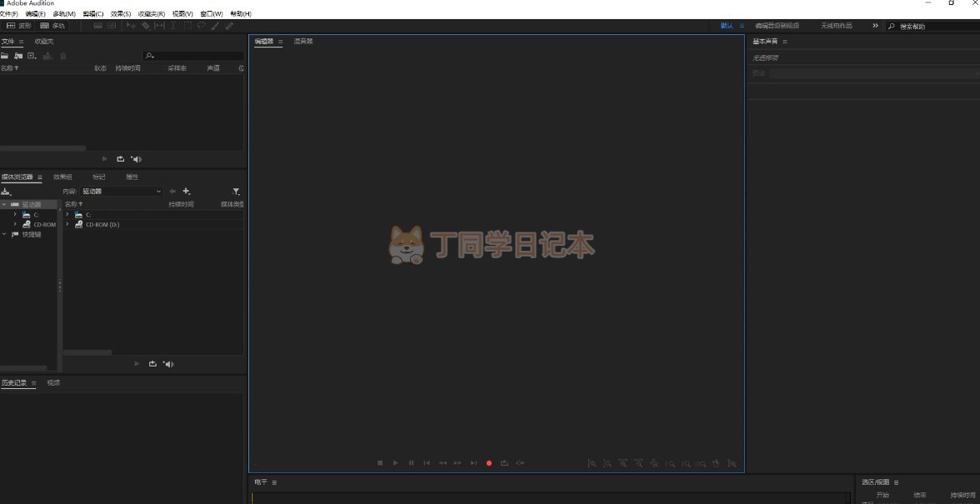Image resolution: width=980 pixels, height=504 pixels.
Task: Toggle loop playback in editor transport
Action: tap(504, 463)
